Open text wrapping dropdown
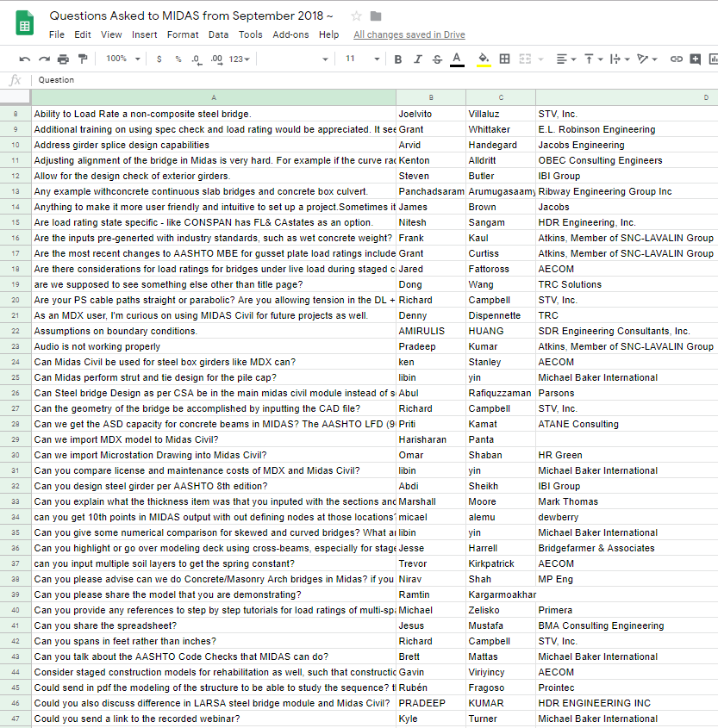The image size is (718, 728). tap(620, 59)
